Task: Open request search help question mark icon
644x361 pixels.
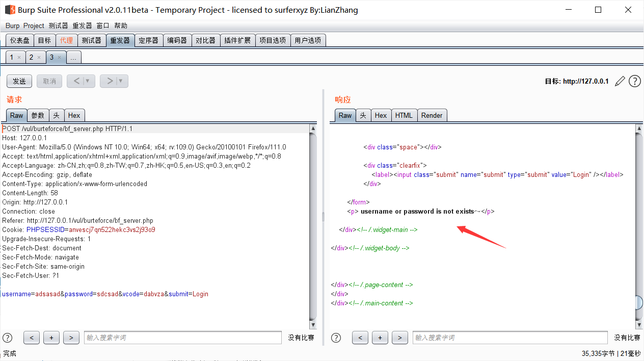Action: pos(8,338)
